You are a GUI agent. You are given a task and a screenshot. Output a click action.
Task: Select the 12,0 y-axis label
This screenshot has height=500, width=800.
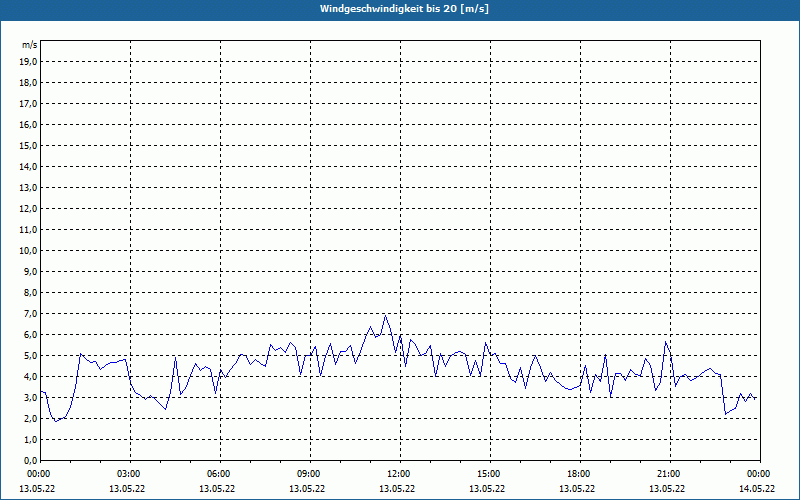[x=29, y=209]
